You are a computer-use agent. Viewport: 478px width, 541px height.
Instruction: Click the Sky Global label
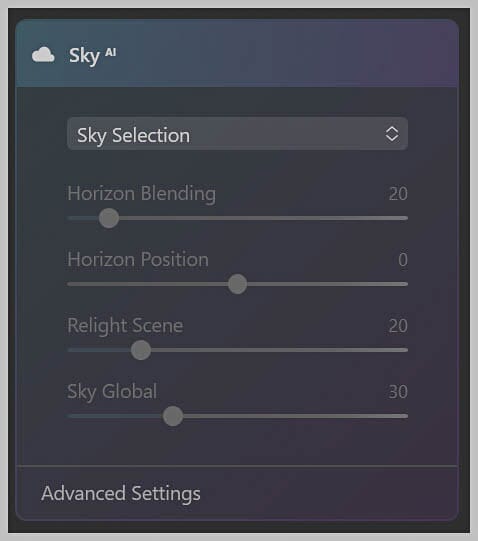tap(112, 392)
